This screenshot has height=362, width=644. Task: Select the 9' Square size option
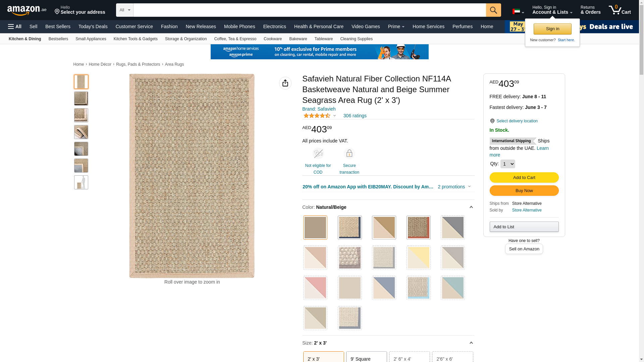[366, 358]
